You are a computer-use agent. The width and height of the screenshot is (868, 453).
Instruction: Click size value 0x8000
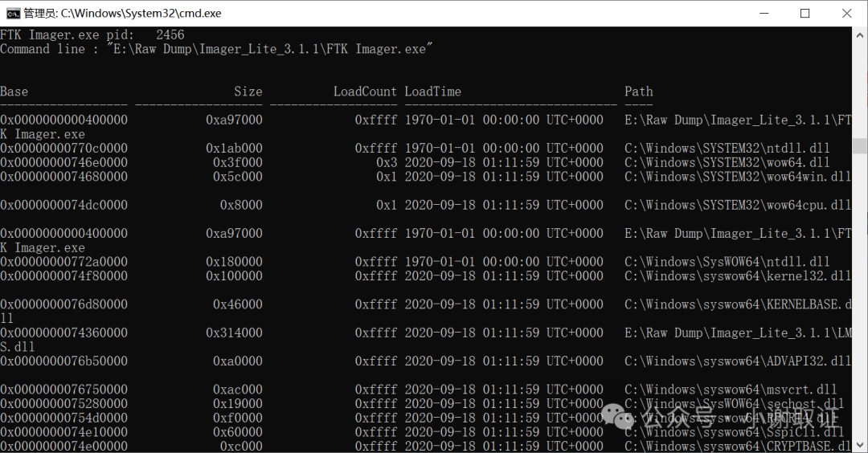[241, 205]
